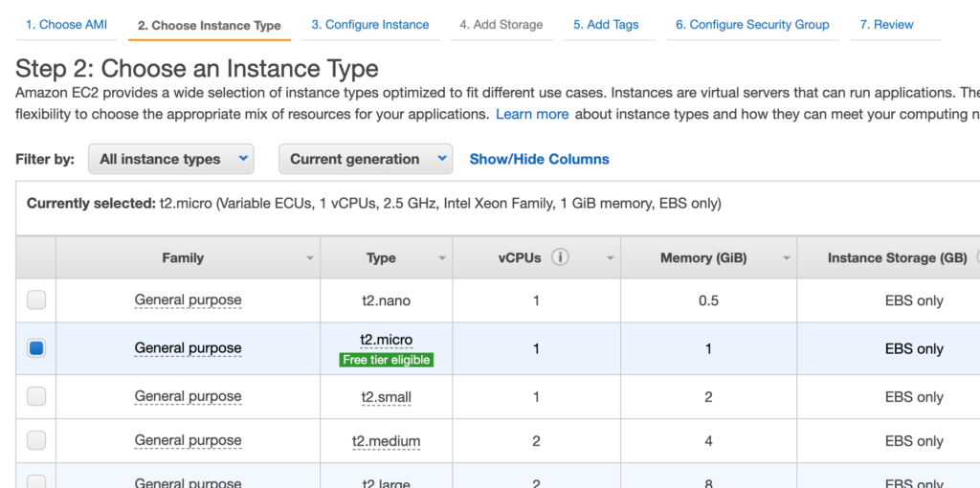The image size is (980, 488).
Task: Open the Family column sort arrow
Action: click(x=309, y=258)
